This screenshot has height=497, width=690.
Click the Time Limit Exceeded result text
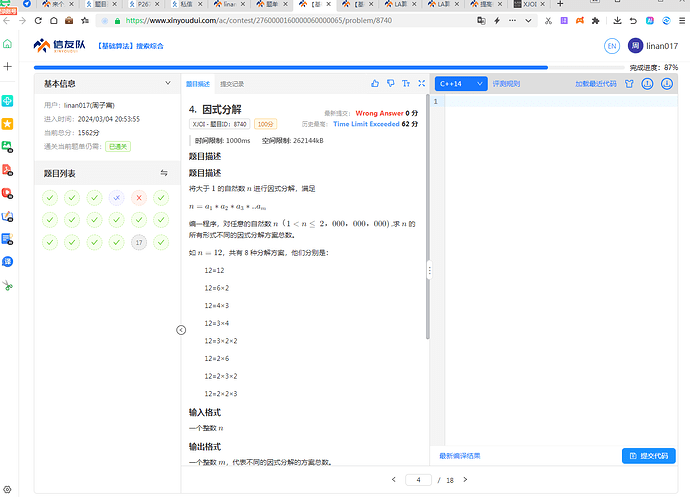pos(366,124)
